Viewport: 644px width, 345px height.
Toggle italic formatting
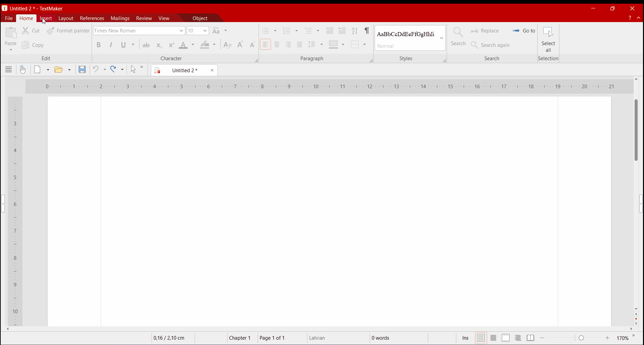[111, 45]
